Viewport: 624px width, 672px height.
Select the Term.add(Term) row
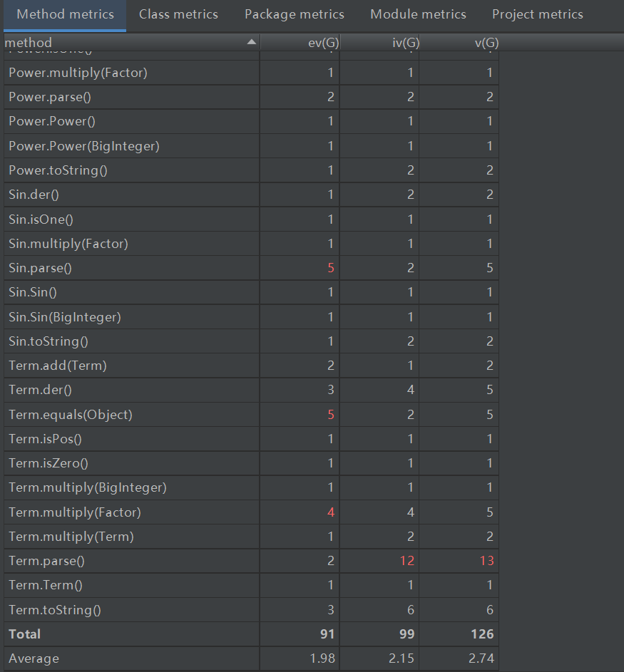pyautogui.click(x=251, y=366)
